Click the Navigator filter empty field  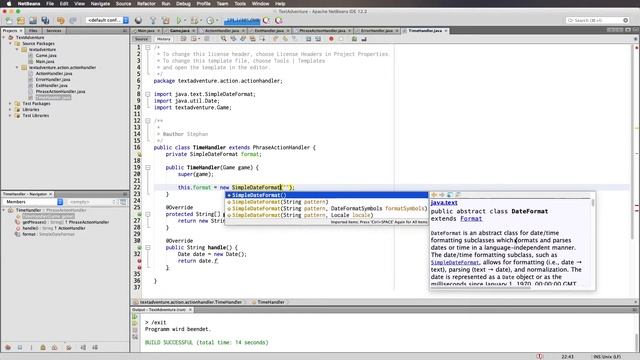(x=91, y=202)
